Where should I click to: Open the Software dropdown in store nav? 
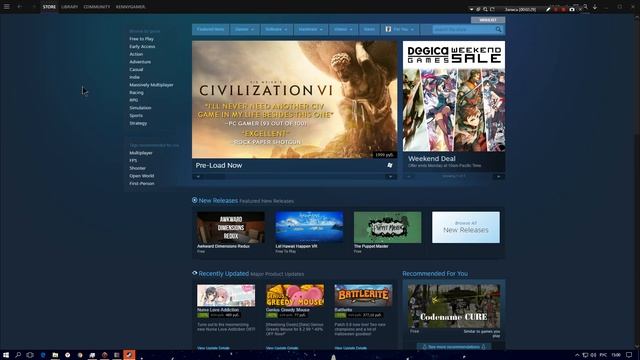click(276, 29)
